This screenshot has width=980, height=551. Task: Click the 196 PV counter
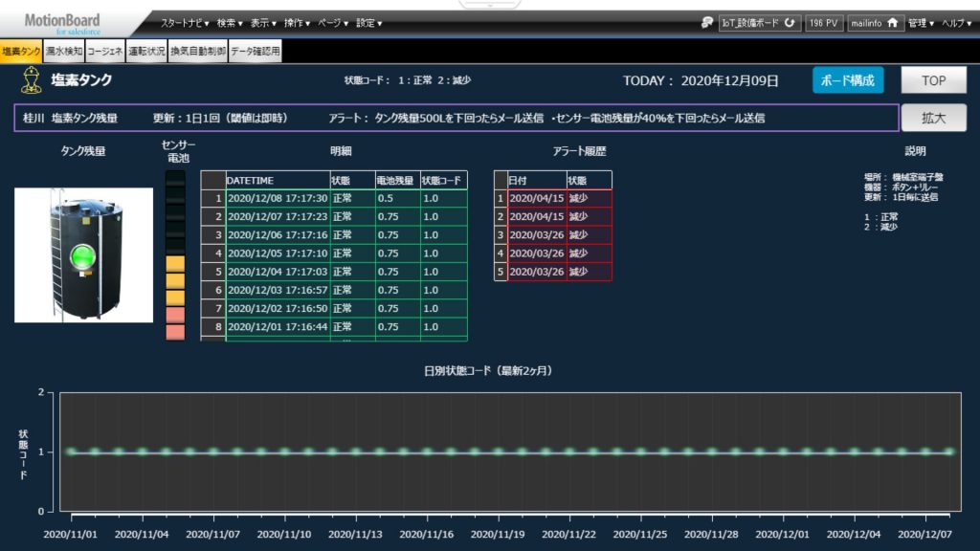point(824,23)
